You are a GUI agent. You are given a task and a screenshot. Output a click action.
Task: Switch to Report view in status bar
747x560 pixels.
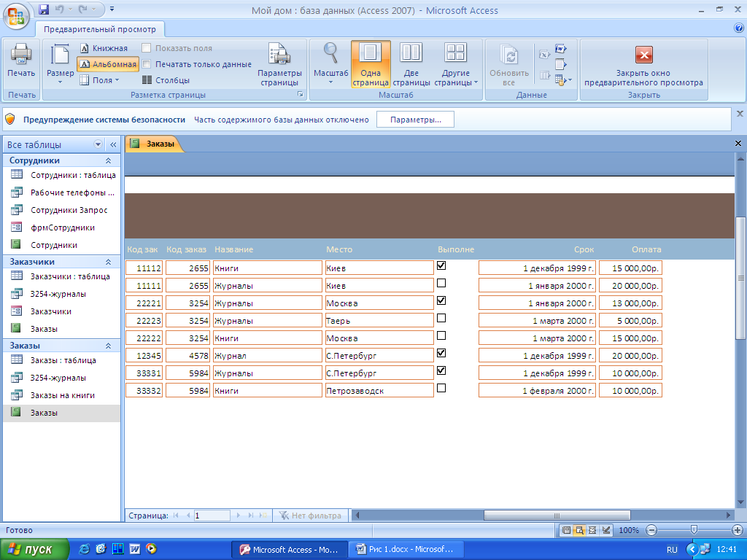(566, 530)
